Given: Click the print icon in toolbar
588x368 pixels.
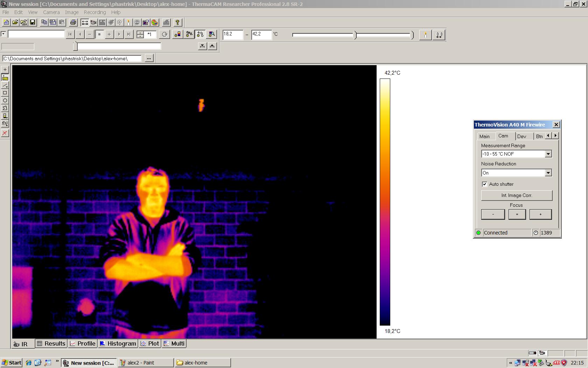Looking at the screenshot, I should coord(73,22).
